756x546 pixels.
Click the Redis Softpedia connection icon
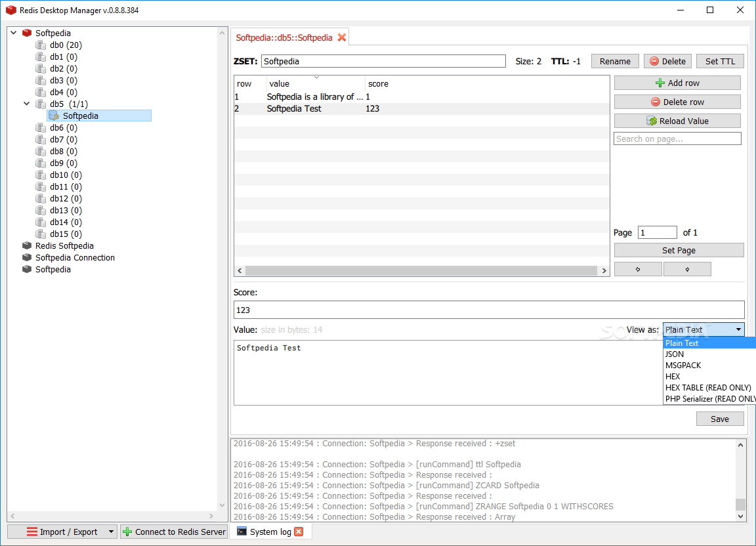[x=27, y=245]
